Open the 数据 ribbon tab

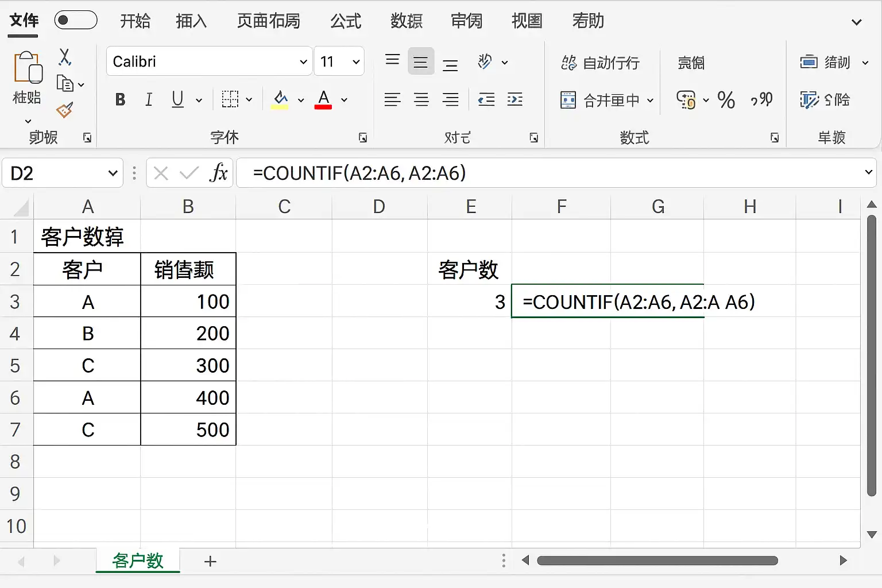407,21
